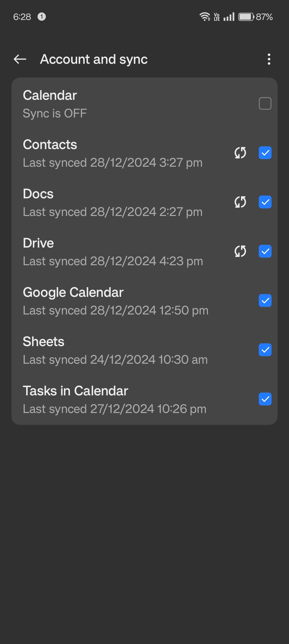Tap the Wi-Fi status icon
This screenshot has width=289, height=644.
[x=205, y=17]
